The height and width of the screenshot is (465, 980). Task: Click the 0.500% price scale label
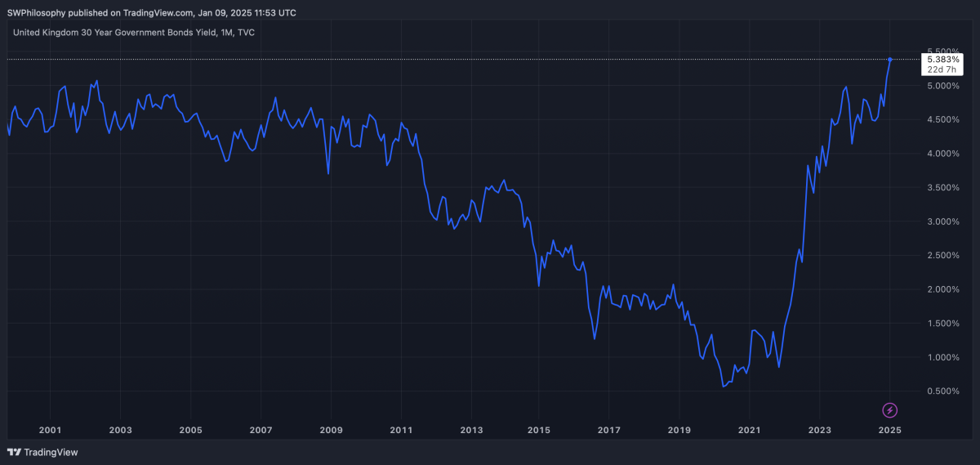(942, 391)
